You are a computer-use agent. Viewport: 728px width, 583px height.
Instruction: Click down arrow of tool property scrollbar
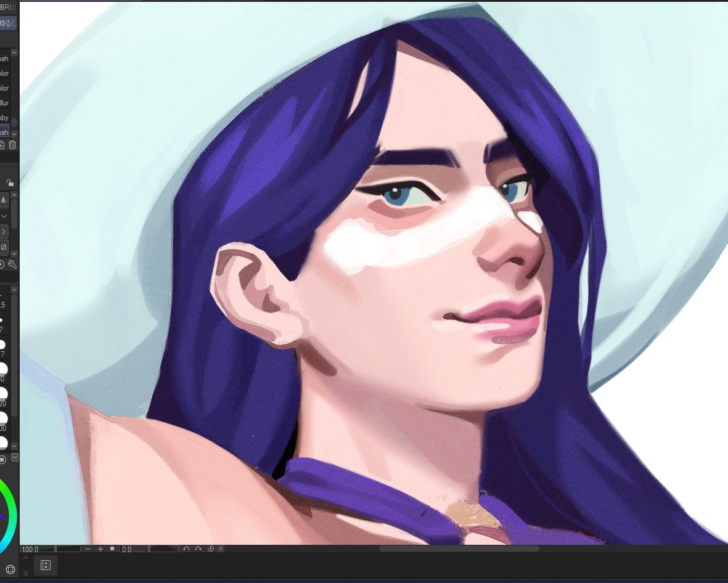[x=14, y=253]
